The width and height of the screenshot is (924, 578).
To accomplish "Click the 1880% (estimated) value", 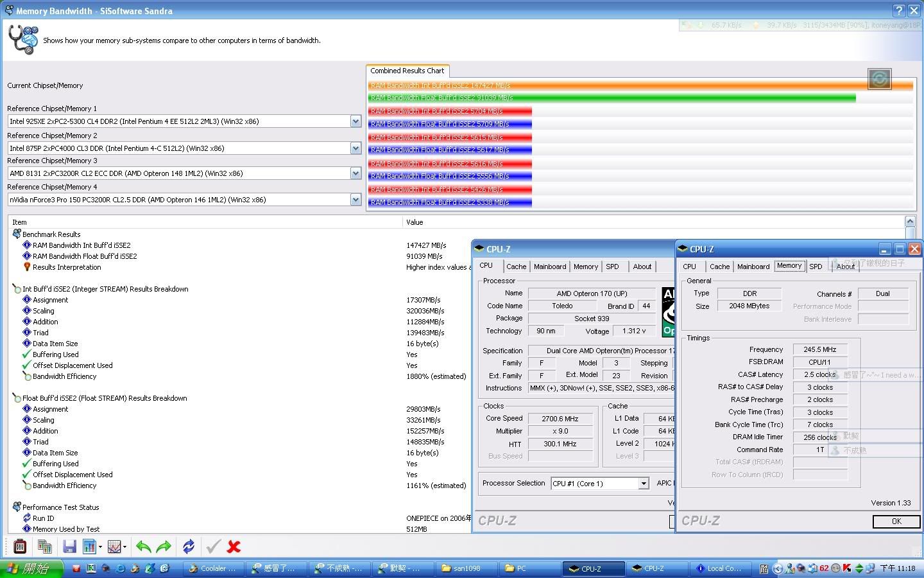I will 436,376.
